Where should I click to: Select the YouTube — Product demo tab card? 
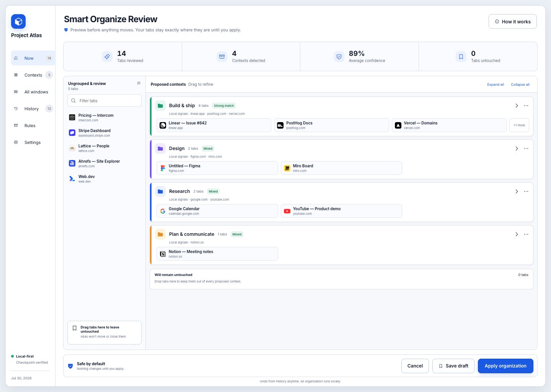tap(341, 211)
